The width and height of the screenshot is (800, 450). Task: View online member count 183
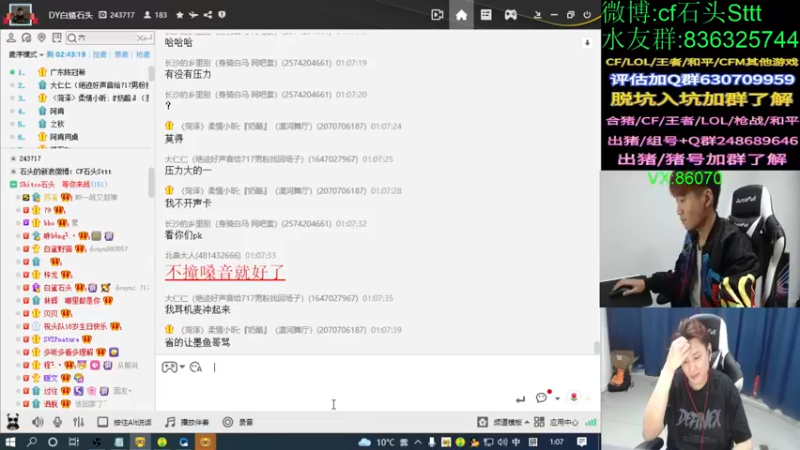coord(156,15)
